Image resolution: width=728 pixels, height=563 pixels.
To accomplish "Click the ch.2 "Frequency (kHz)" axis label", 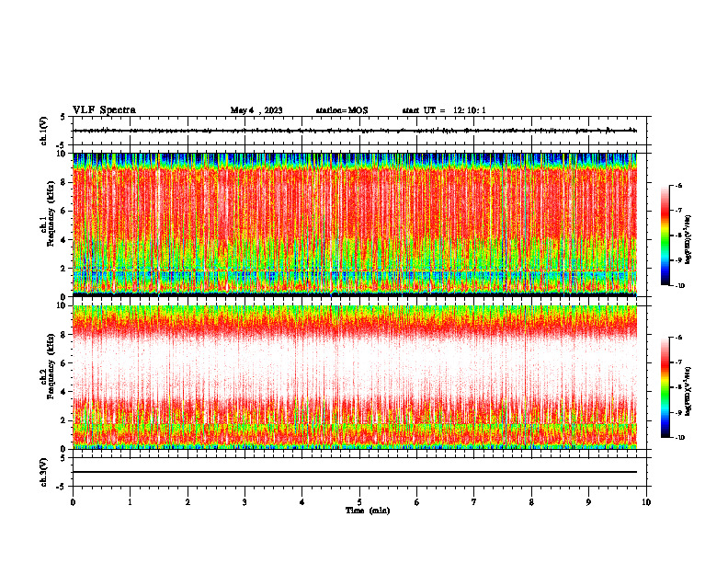I will [51, 366].
